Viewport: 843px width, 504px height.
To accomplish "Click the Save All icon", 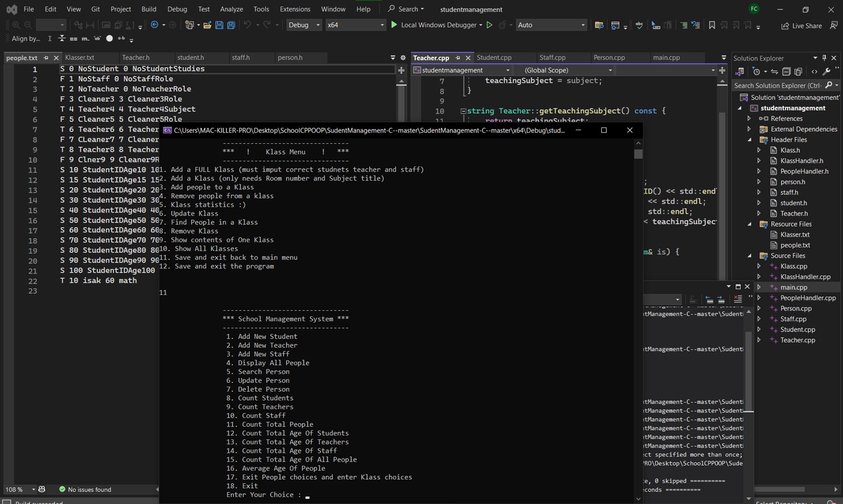I will click(x=231, y=25).
